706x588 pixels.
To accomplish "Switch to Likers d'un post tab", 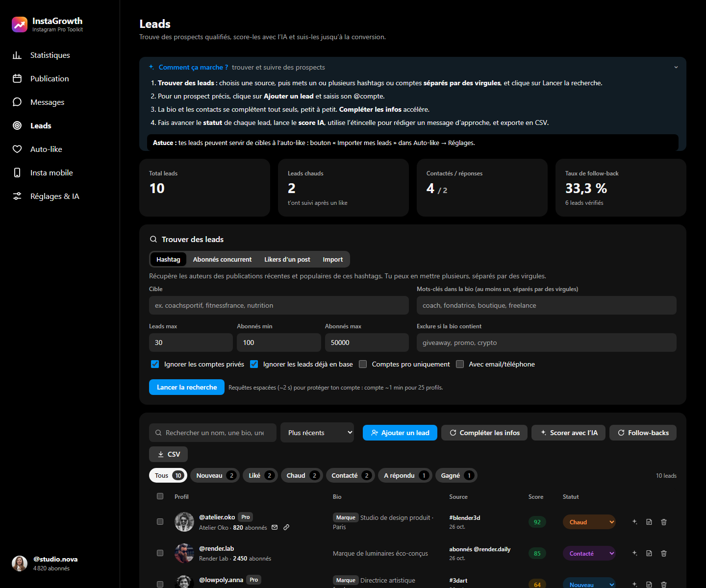I will coord(287,259).
